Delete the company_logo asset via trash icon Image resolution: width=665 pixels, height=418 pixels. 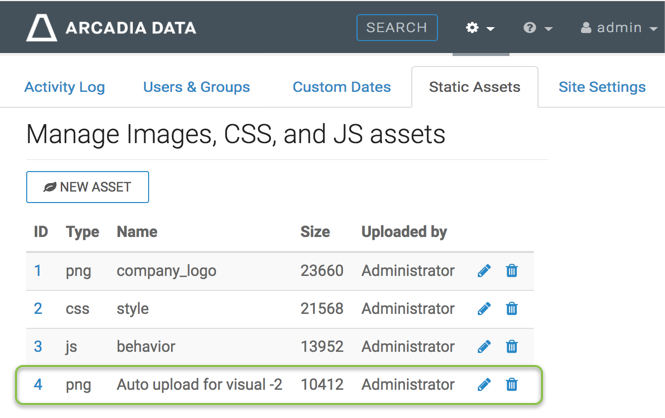point(512,271)
